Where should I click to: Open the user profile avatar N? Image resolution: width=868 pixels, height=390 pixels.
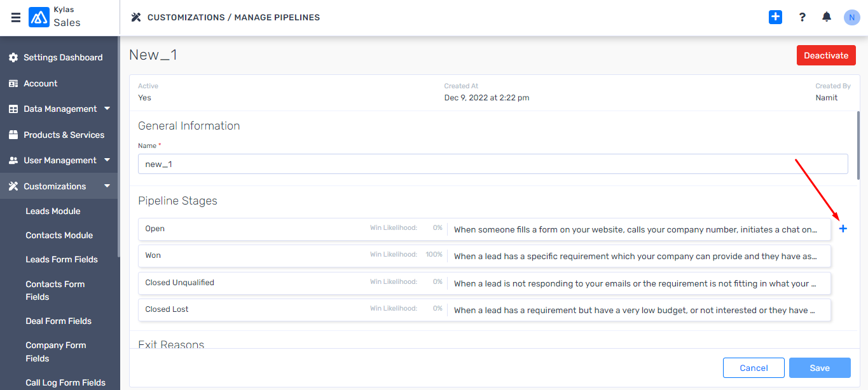[x=851, y=17]
